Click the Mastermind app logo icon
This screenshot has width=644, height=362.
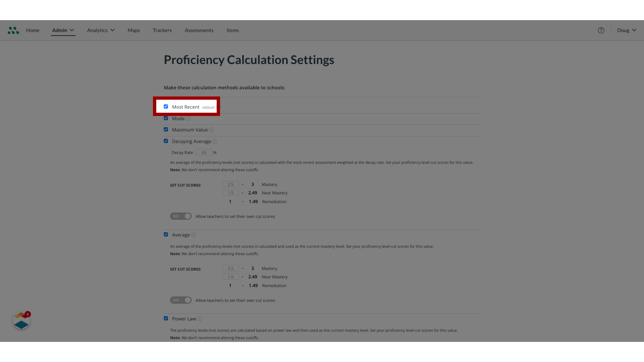[x=13, y=30]
